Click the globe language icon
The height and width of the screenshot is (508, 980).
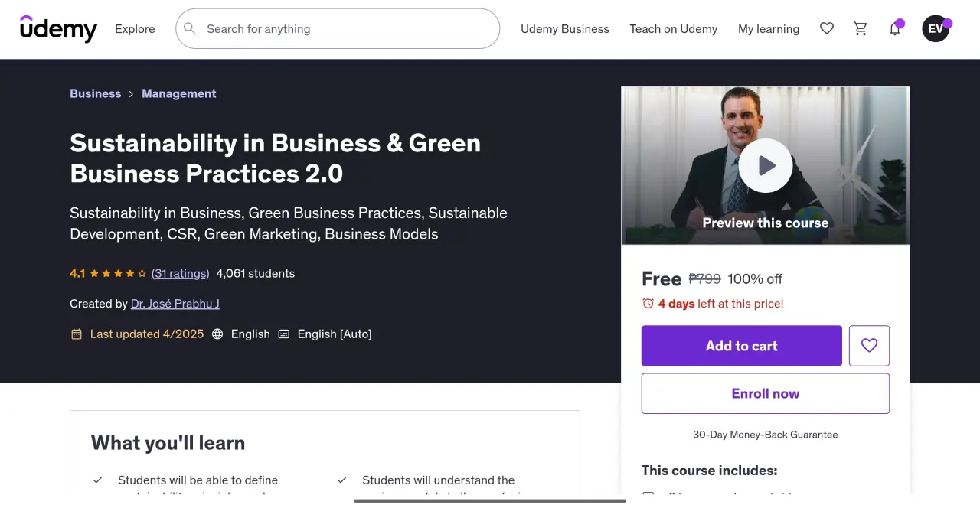pos(217,334)
